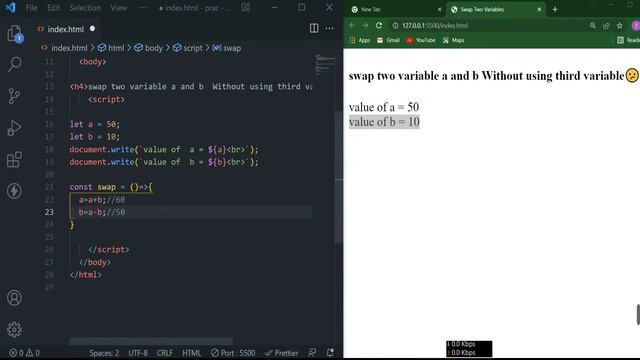Select the index.html editor tab
The width and height of the screenshot is (640, 360).
(x=65, y=29)
